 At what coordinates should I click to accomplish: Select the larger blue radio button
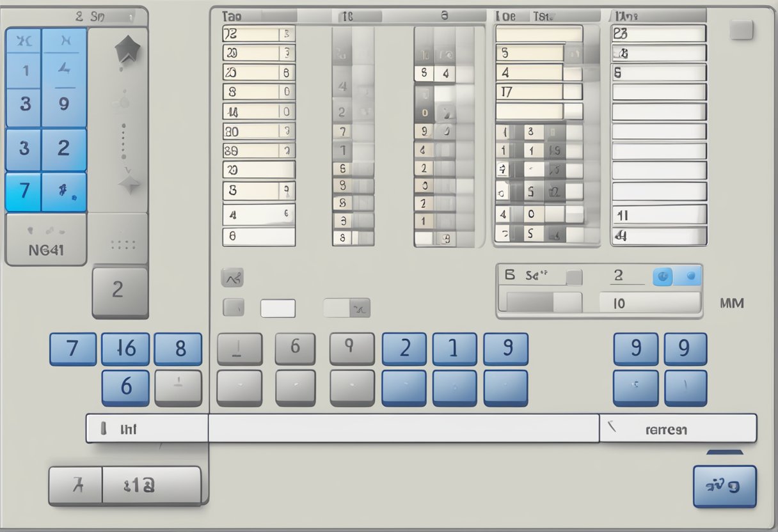click(663, 277)
